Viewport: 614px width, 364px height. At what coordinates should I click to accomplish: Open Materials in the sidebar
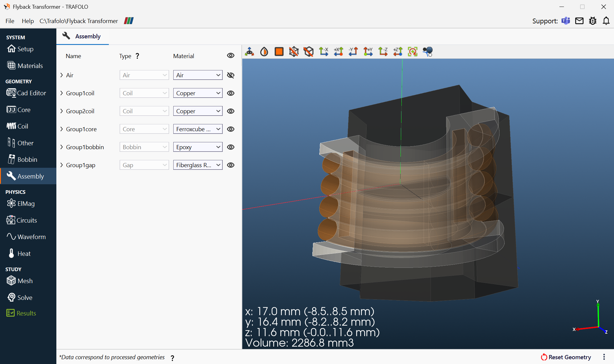point(28,66)
